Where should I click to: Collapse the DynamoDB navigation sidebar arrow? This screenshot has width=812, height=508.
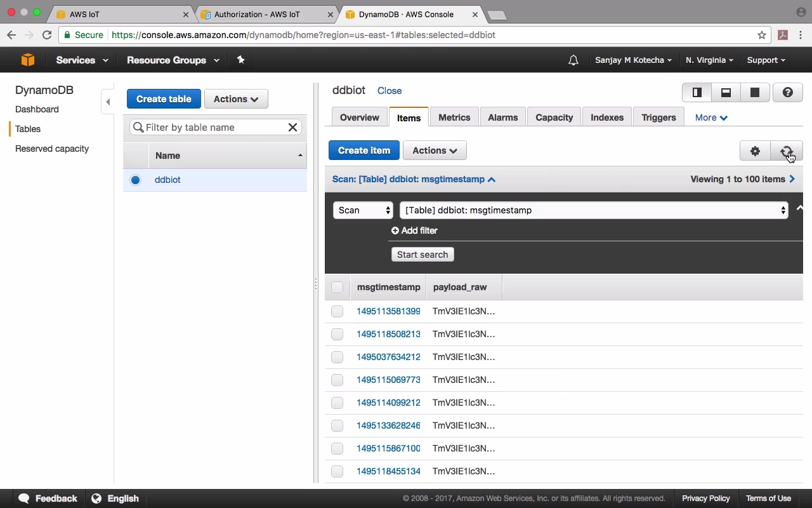tap(108, 102)
